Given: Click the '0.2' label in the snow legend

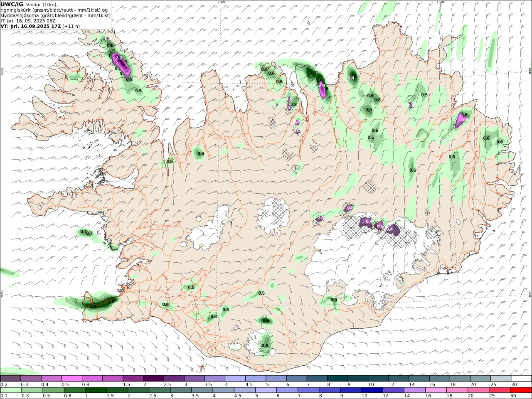Looking at the screenshot, I should click(x=4, y=384).
